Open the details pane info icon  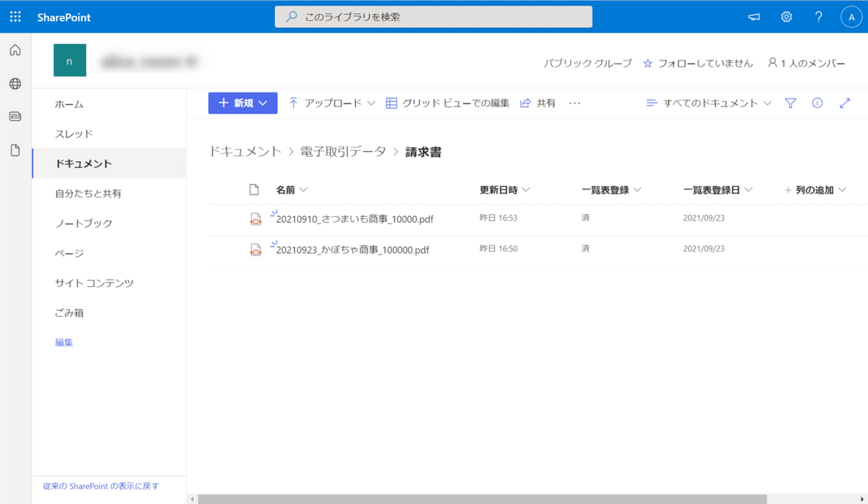pos(817,103)
